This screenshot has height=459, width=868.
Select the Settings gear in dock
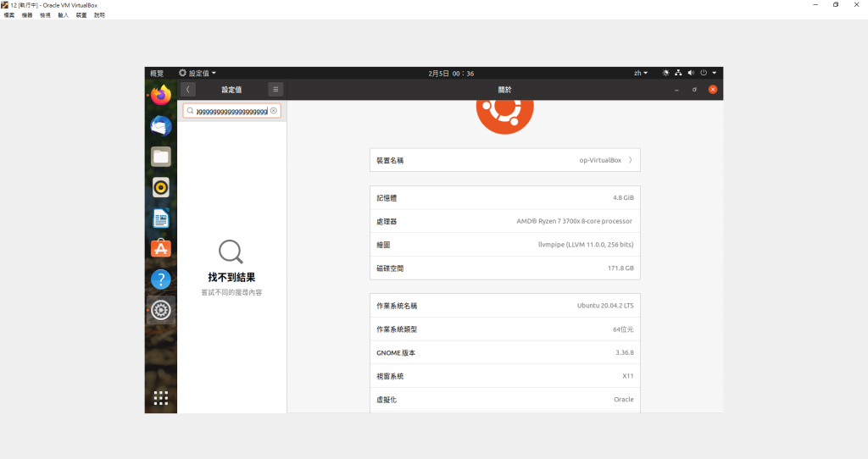160,310
